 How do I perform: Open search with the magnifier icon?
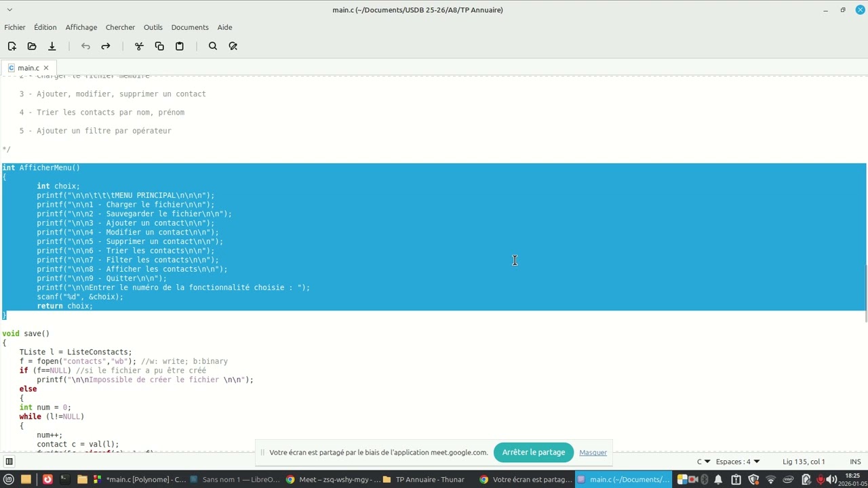coord(213,46)
